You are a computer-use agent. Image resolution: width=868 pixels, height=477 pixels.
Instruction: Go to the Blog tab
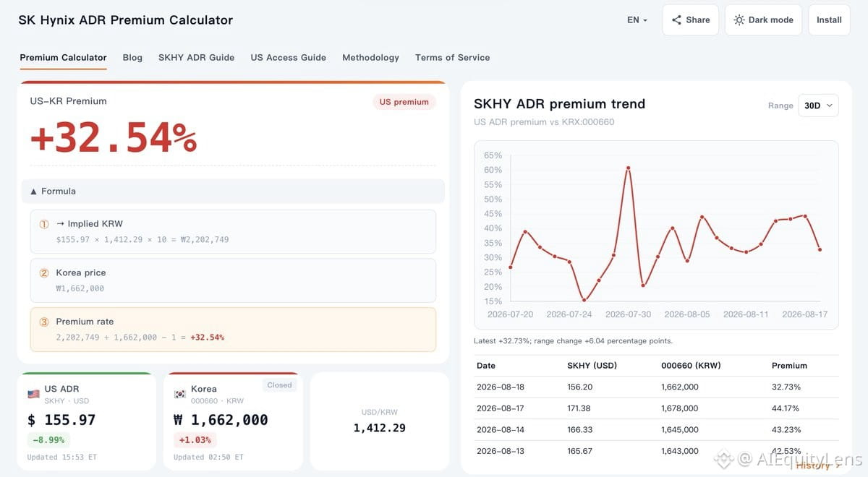[132, 58]
